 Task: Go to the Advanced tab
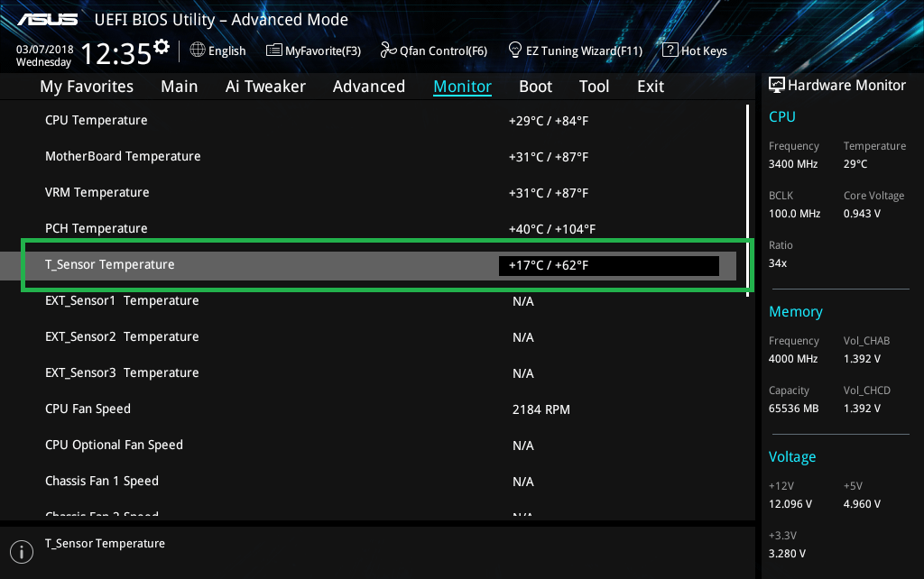point(369,87)
